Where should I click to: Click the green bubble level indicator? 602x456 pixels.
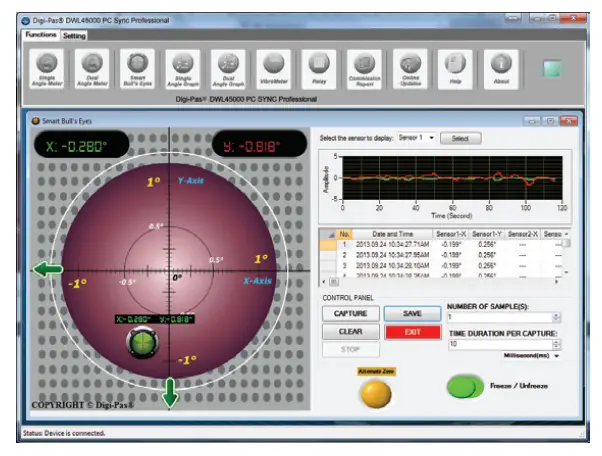point(142,342)
